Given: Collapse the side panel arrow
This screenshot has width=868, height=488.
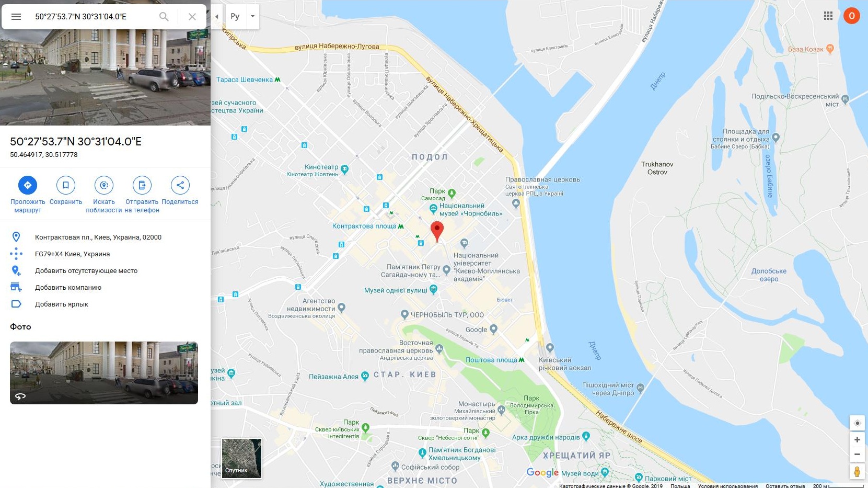Looking at the screenshot, I should (x=217, y=16).
